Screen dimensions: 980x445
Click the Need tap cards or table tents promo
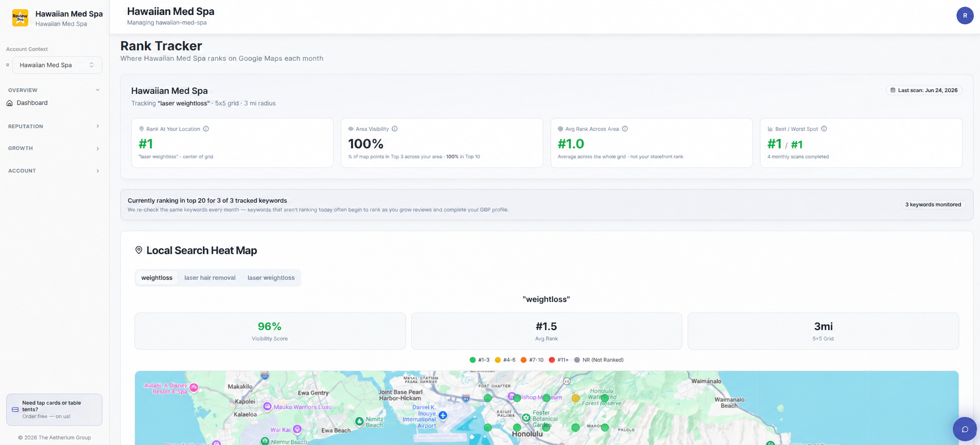(54, 409)
